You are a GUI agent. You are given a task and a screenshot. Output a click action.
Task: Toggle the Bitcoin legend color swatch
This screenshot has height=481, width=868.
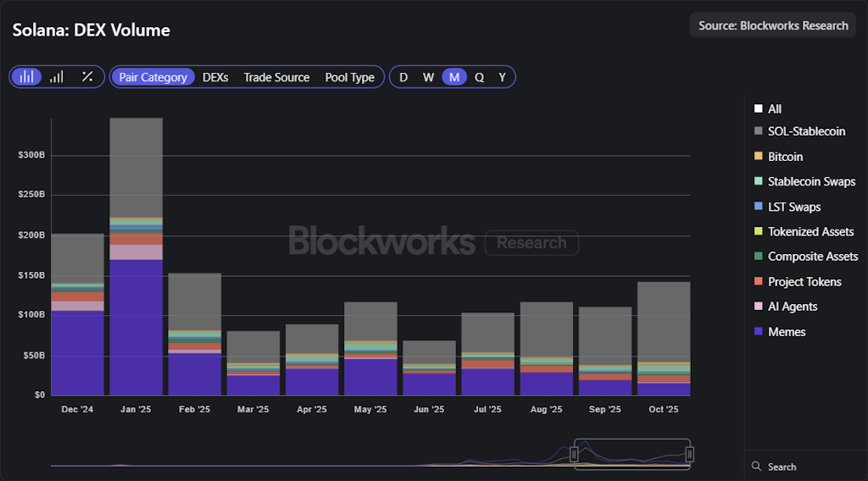tap(758, 157)
